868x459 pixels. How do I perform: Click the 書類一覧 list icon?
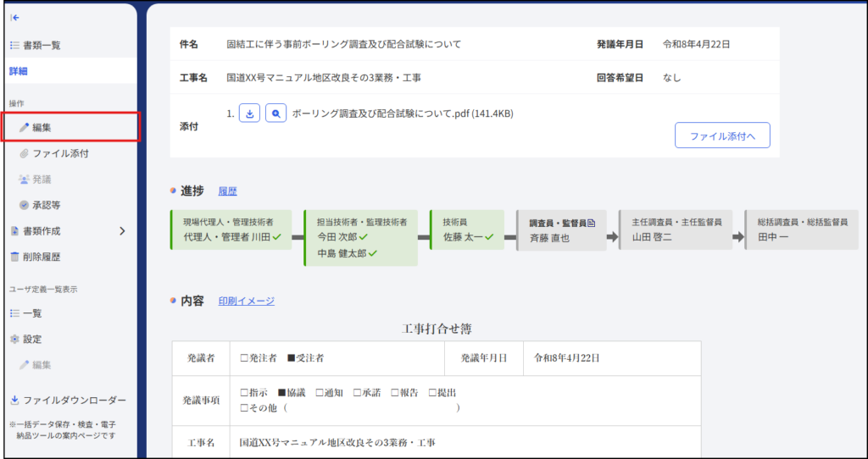[15, 46]
